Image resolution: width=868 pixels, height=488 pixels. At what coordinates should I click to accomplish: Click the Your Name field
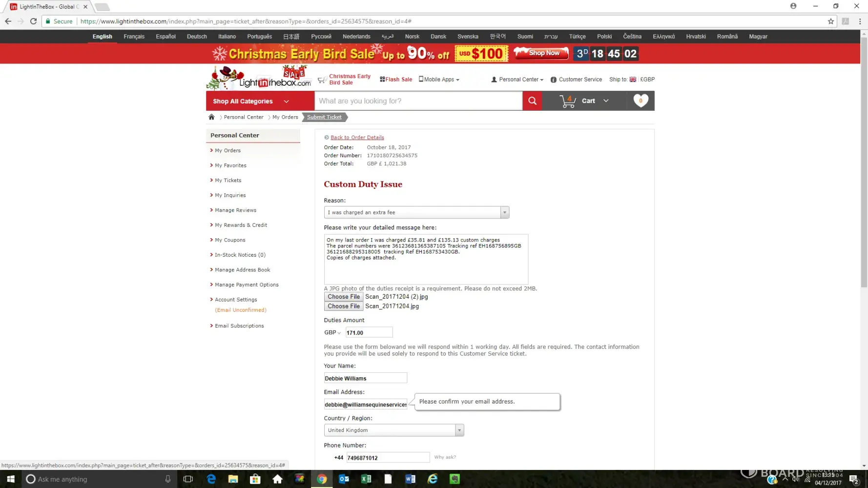[365, 378]
